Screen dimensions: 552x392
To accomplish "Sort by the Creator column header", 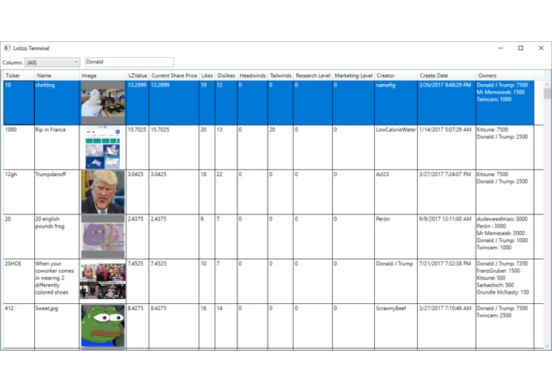I will click(396, 75).
